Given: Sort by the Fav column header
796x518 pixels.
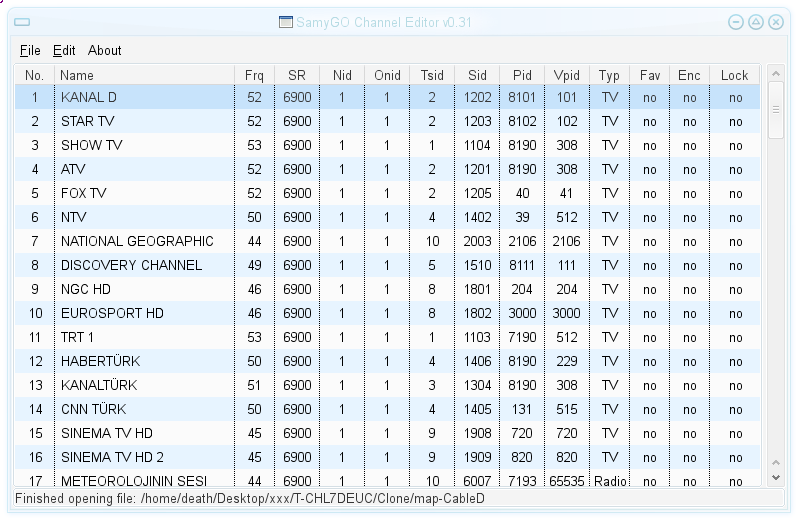Looking at the screenshot, I should point(650,75).
